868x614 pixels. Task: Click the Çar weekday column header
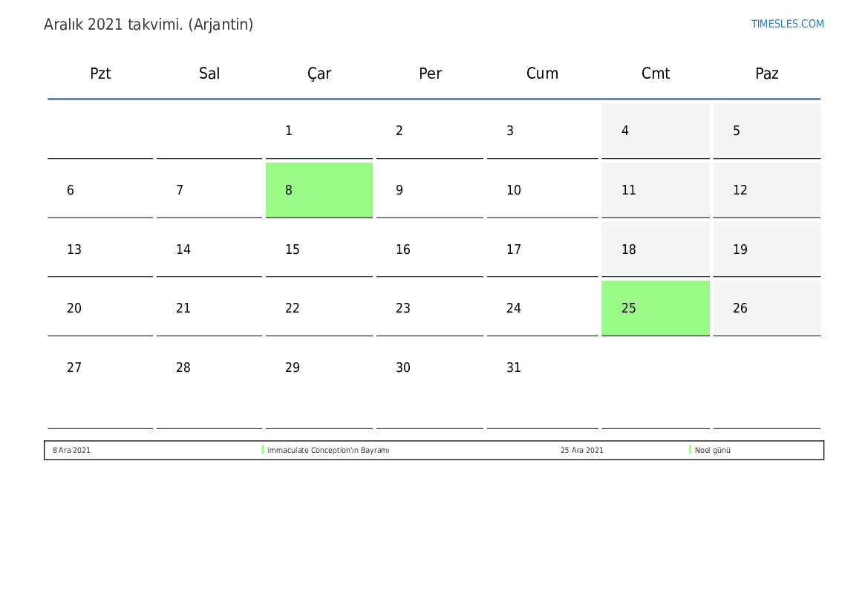[x=319, y=74]
